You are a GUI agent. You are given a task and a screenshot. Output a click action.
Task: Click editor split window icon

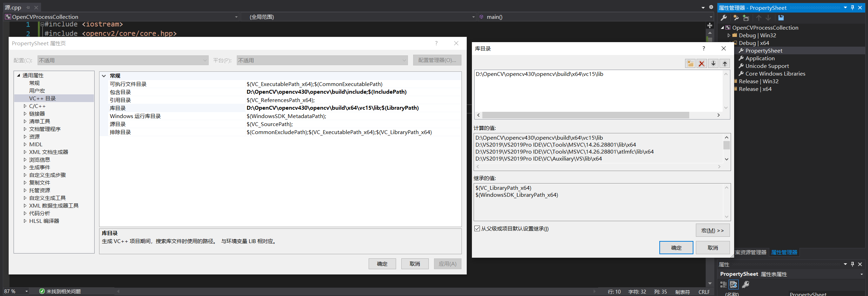(710, 25)
